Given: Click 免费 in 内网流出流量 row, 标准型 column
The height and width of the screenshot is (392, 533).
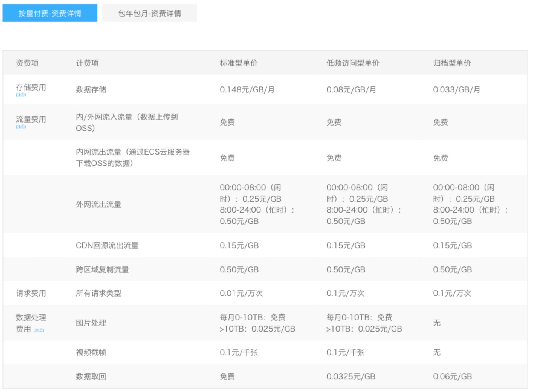Looking at the screenshot, I should pos(227,158).
